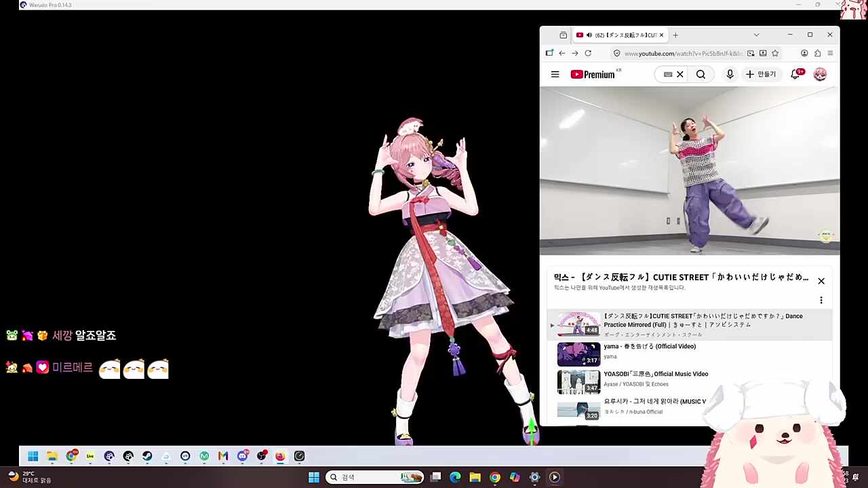
Task: Open the browser application hamburger menu
Action: point(830,54)
